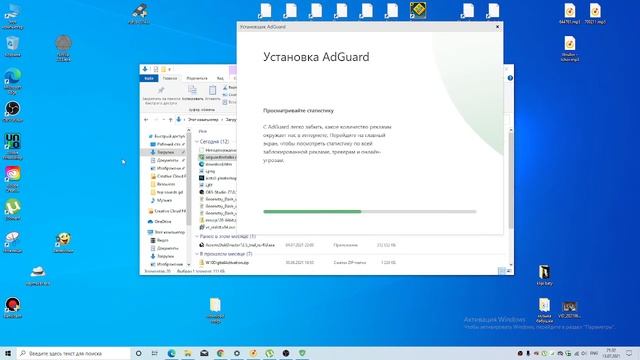
Task: Select Creative Cloud Files in Explorer sidebar
Action: (x=167, y=211)
